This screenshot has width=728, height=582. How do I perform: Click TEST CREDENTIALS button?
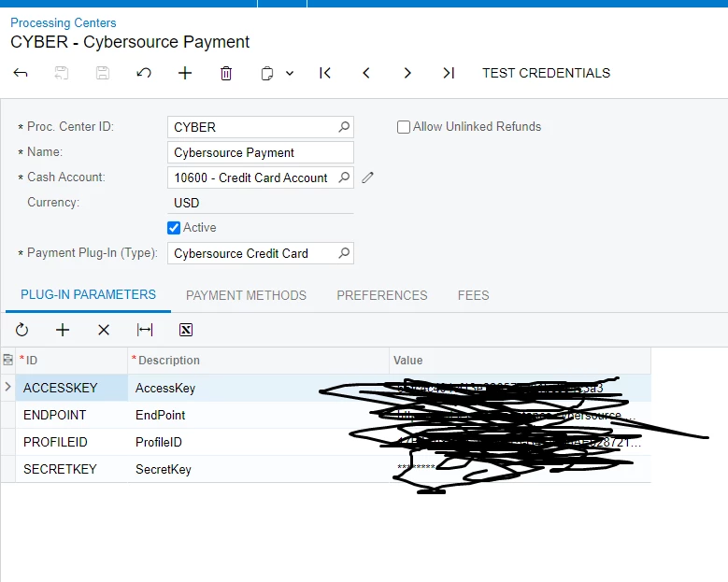click(546, 73)
